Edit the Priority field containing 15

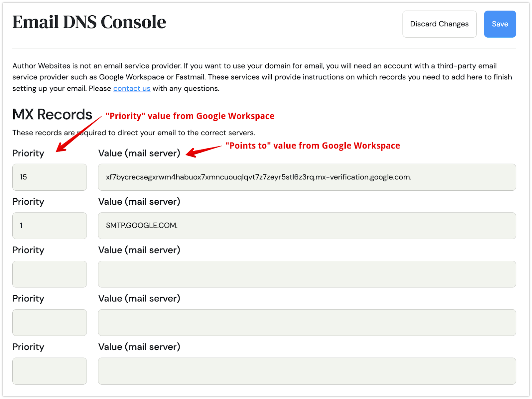point(50,177)
